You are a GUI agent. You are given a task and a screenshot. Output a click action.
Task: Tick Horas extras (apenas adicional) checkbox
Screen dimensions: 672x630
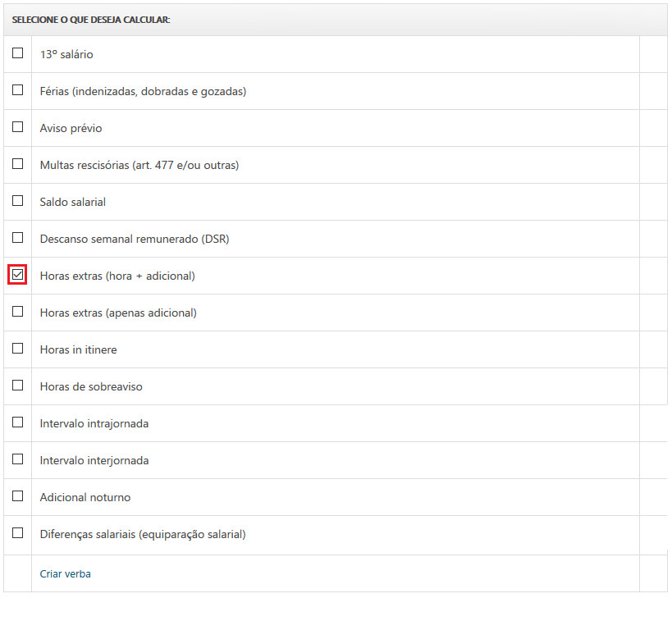[17, 312]
